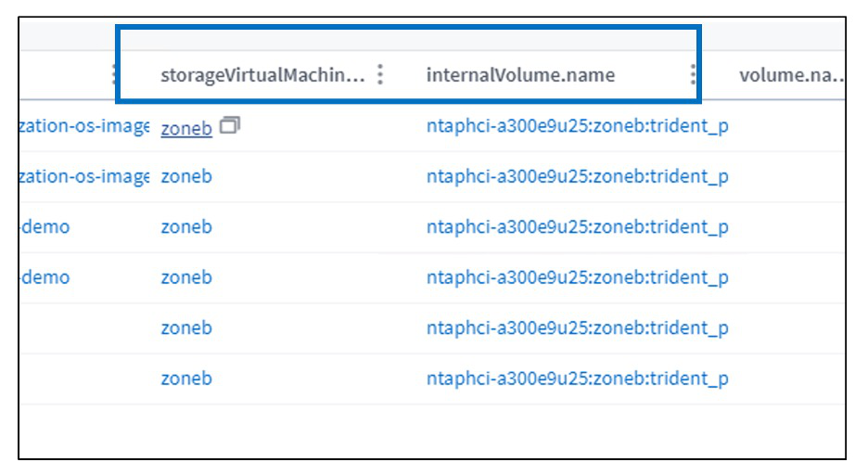Open the first row's zation-os-image link
868x475 pixels.
coord(83,127)
